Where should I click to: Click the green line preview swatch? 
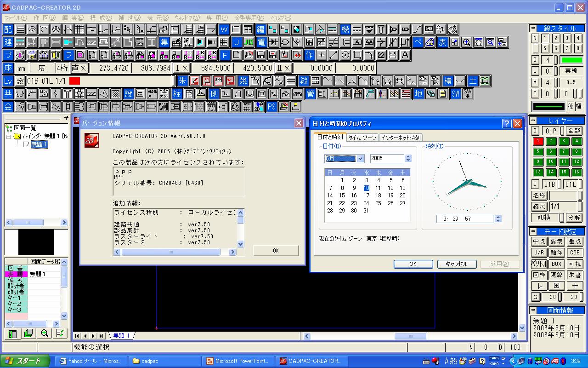click(549, 107)
